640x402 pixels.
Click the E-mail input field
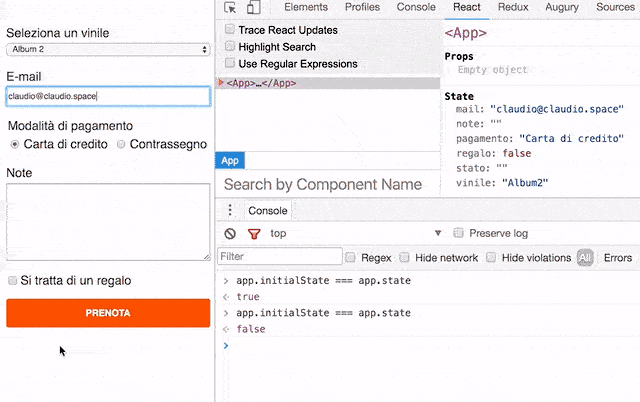(107, 97)
